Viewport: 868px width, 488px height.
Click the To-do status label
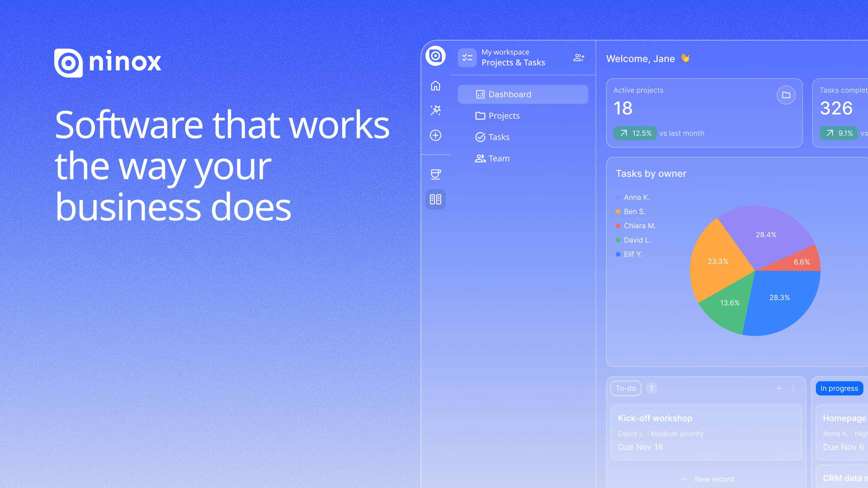click(625, 388)
